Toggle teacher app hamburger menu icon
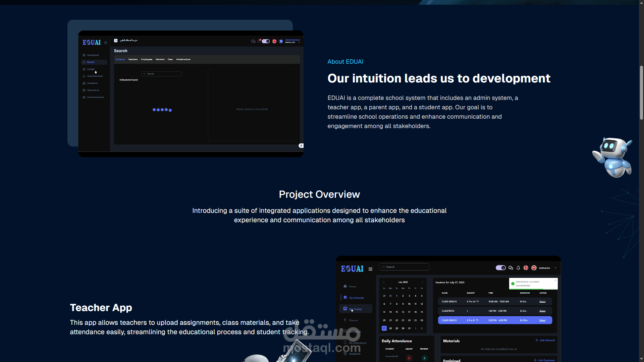The height and width of the screenshot is (362, 644). tap(370, 269)
